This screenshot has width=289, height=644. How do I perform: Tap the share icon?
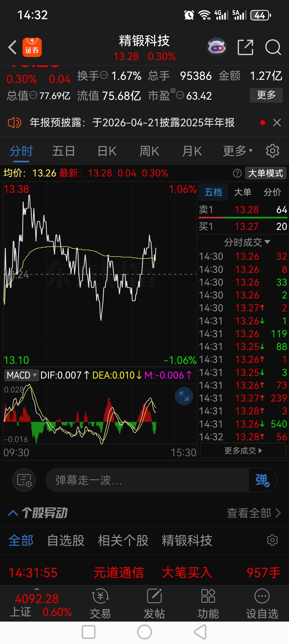click(245, 47)
